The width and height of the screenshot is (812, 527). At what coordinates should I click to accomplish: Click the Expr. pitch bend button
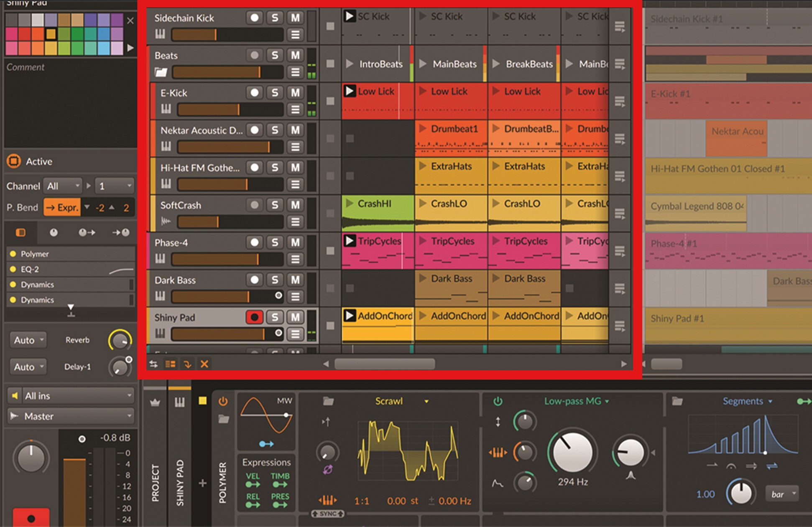tap(62, 207)
